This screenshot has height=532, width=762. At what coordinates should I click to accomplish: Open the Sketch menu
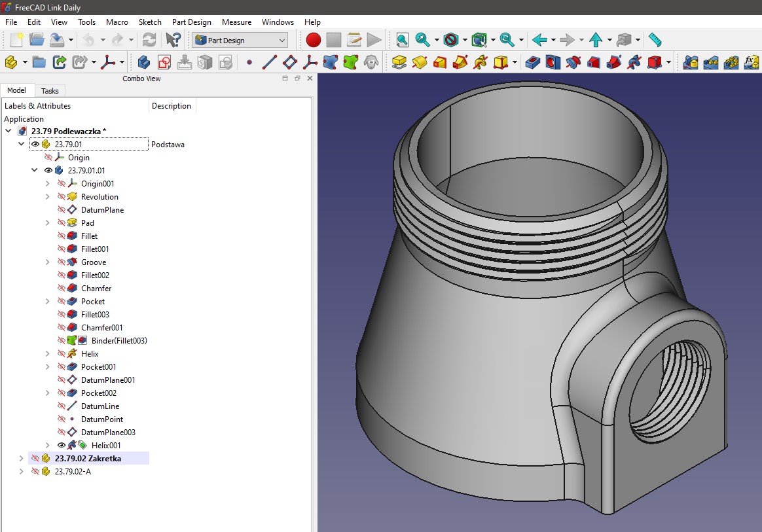click(150, 22)
